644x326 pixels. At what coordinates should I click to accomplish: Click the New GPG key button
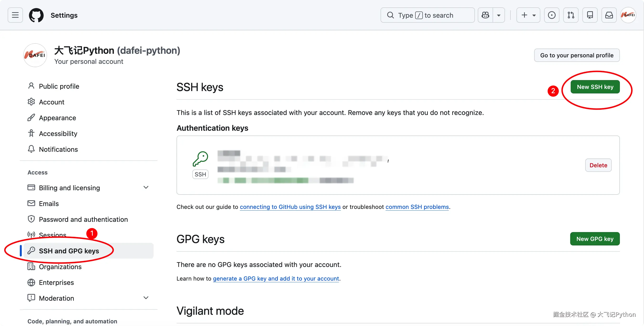[x=595, y=239]
